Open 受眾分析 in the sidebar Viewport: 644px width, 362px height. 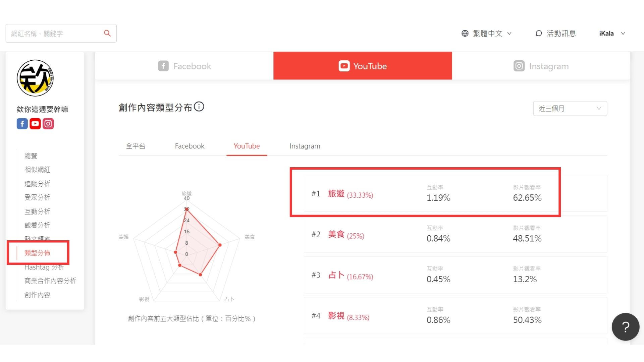(x=37, y=197)
